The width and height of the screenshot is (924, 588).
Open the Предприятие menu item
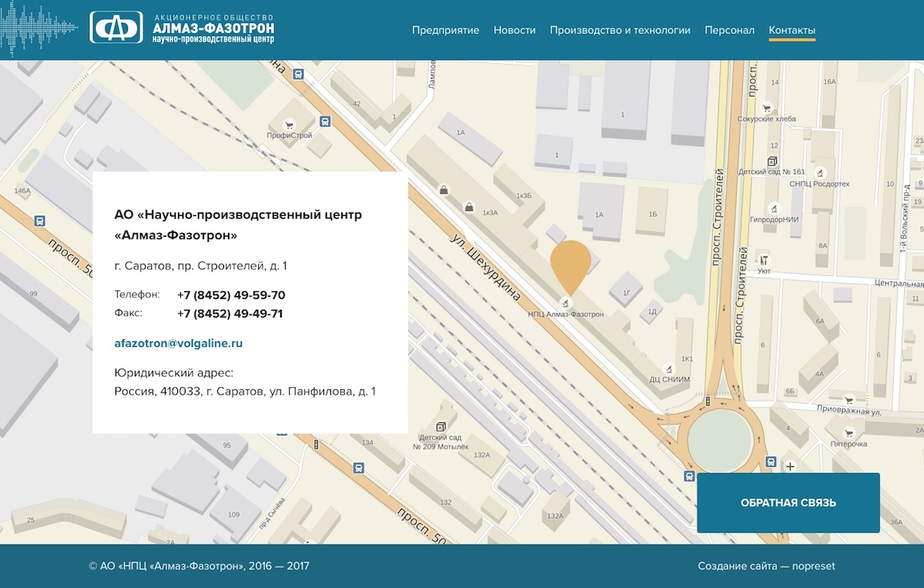point(445,30)
